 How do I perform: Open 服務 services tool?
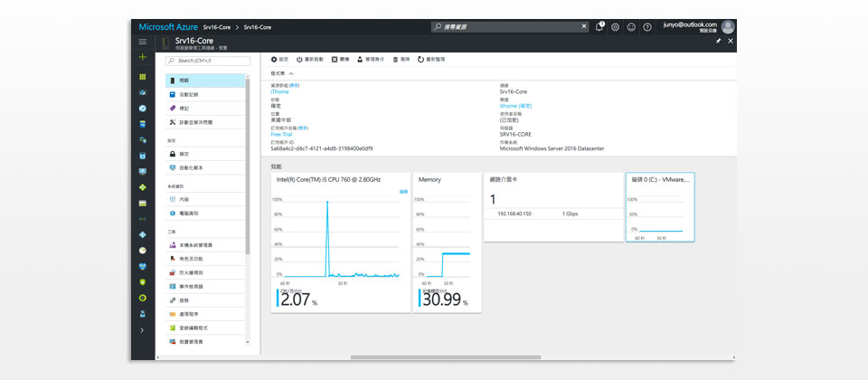point(205,300)
